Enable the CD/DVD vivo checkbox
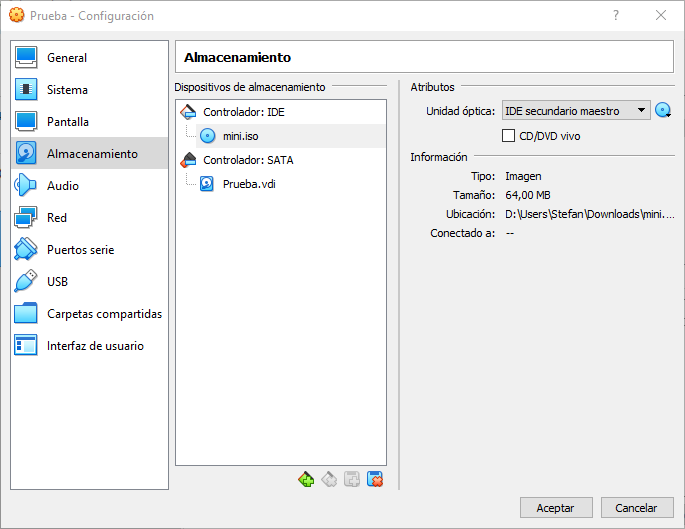 point(508,136)
